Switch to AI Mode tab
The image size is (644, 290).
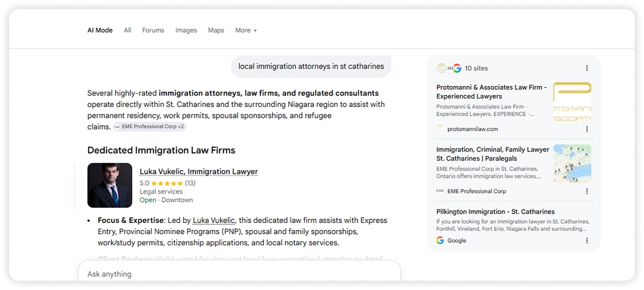pos(100,30)
